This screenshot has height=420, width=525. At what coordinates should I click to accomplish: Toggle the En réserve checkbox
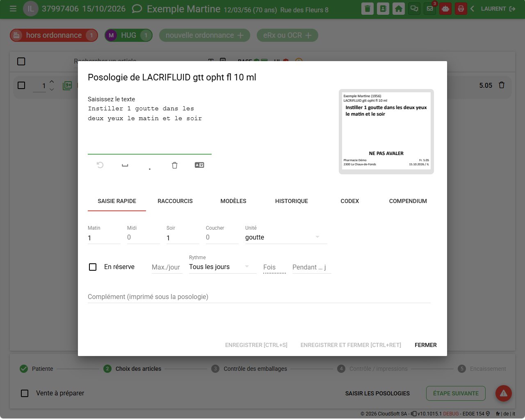tap(93, 267)
